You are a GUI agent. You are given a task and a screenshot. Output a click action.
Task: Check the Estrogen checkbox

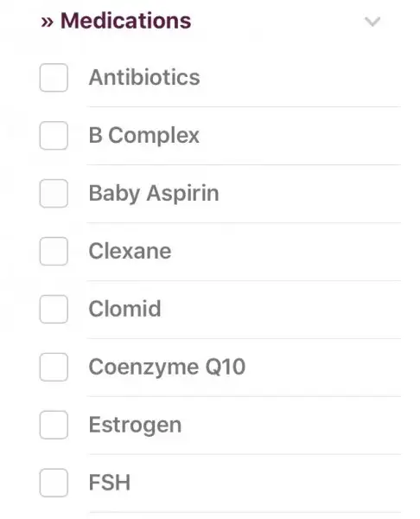(x=54, y=425)
